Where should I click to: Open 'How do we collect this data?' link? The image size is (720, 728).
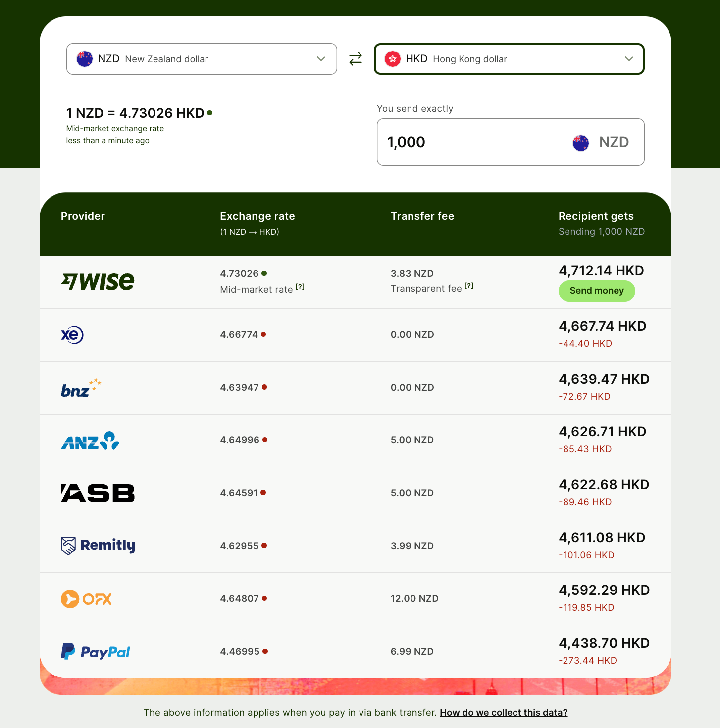click(x=504, y=712)
